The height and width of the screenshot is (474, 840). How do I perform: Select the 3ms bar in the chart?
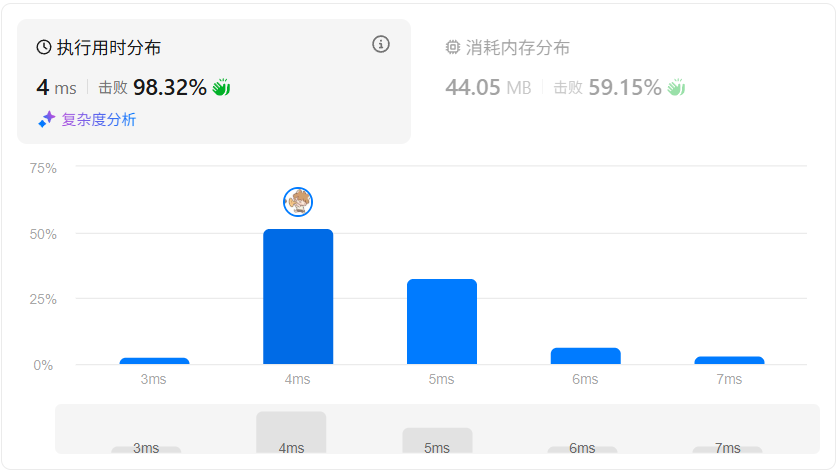(x=154, y=361)
